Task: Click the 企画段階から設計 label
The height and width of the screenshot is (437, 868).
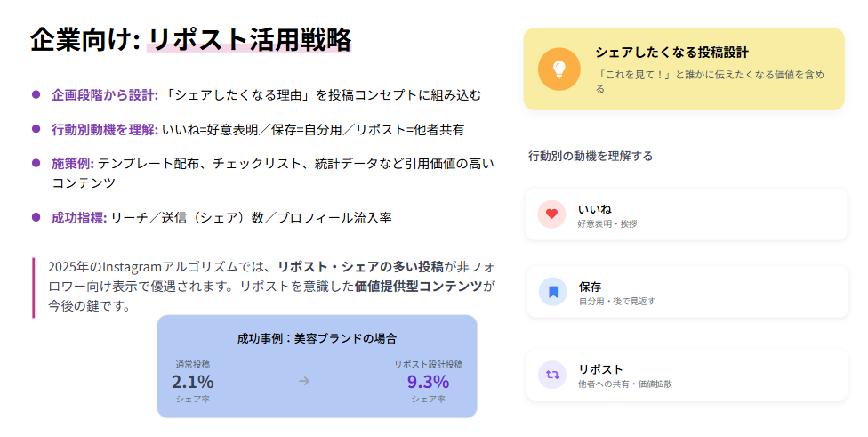Action: (105, 94)
